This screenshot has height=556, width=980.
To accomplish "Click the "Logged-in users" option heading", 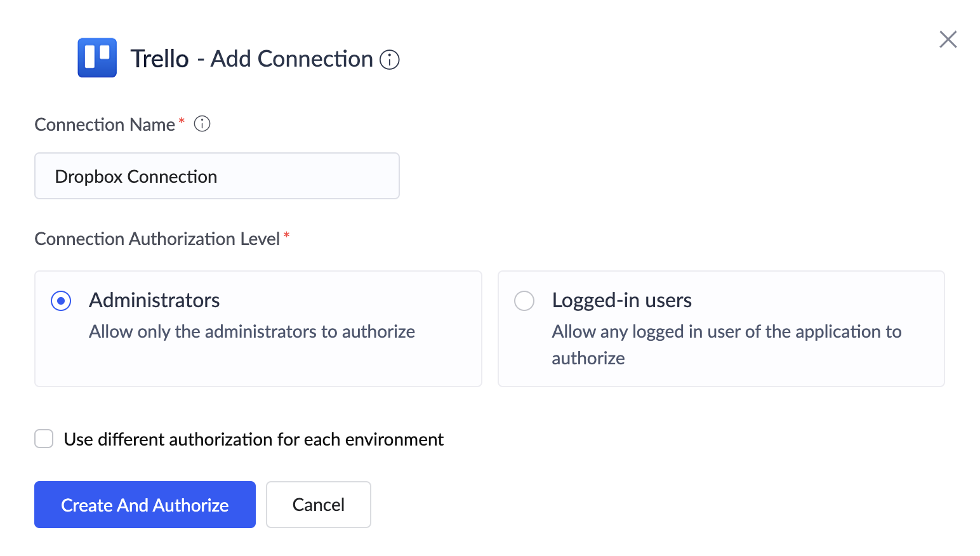I will (621, 300).
